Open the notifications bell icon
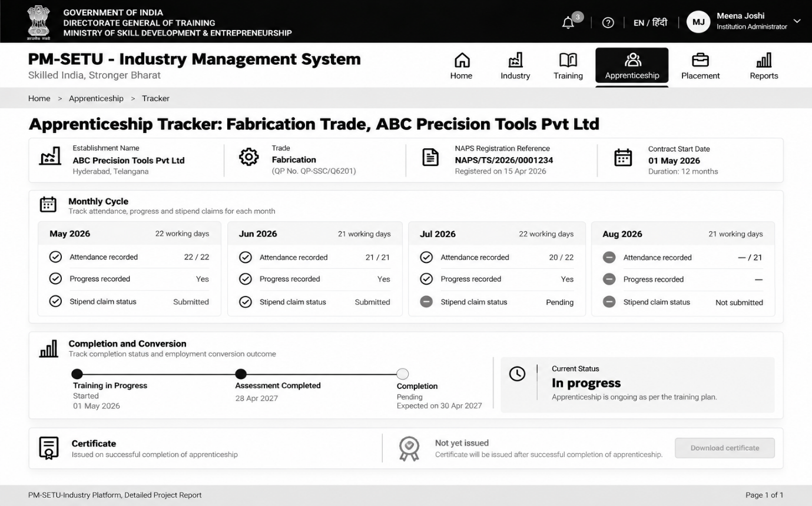 (x=568, y=23)
